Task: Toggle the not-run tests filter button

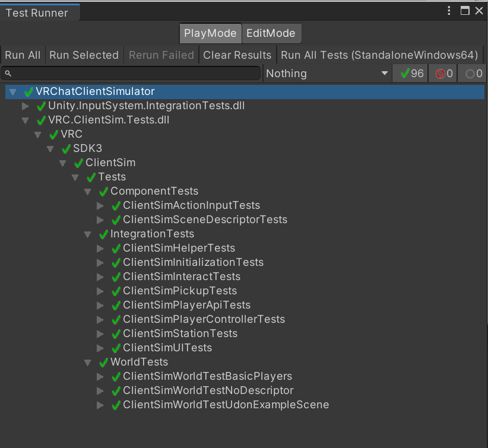Action: click(473, 74)
